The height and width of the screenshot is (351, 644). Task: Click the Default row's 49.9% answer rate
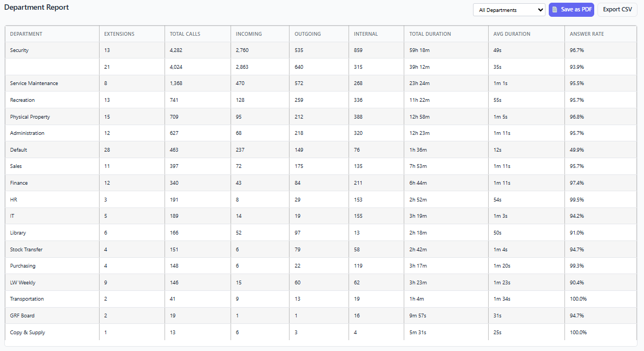pos(577,150)
